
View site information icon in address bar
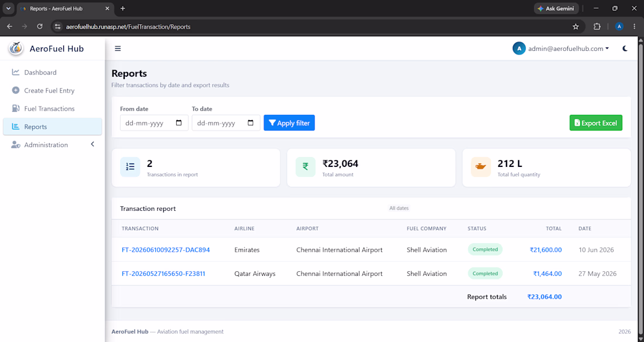coord(58,27)
